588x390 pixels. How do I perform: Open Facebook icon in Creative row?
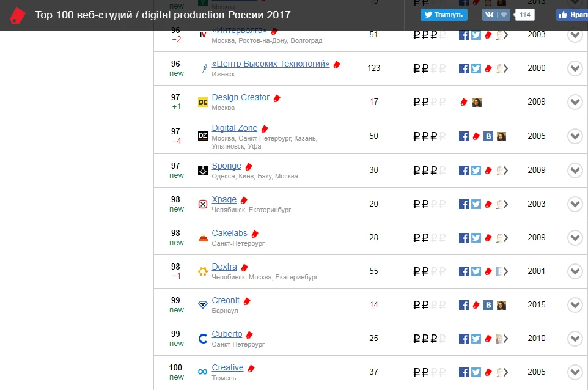464,372
